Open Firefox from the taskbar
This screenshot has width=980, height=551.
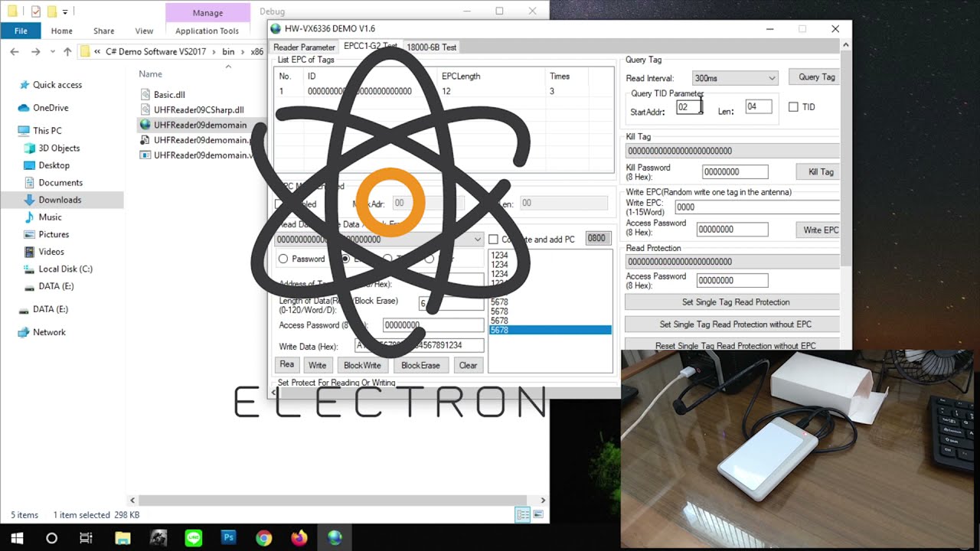[299, 538]
